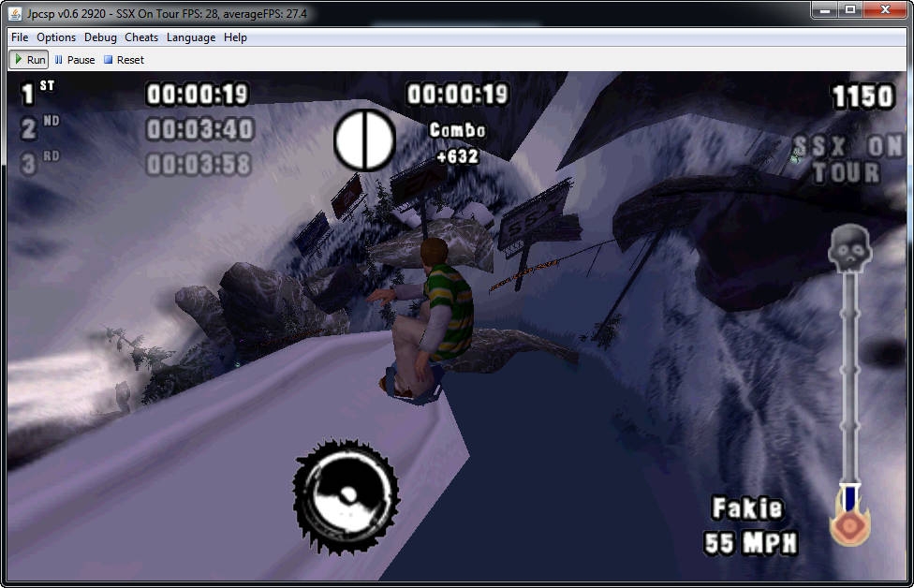Click the Jpcsp Java icon in title bar
914x588 pixels.
point(15,13)
